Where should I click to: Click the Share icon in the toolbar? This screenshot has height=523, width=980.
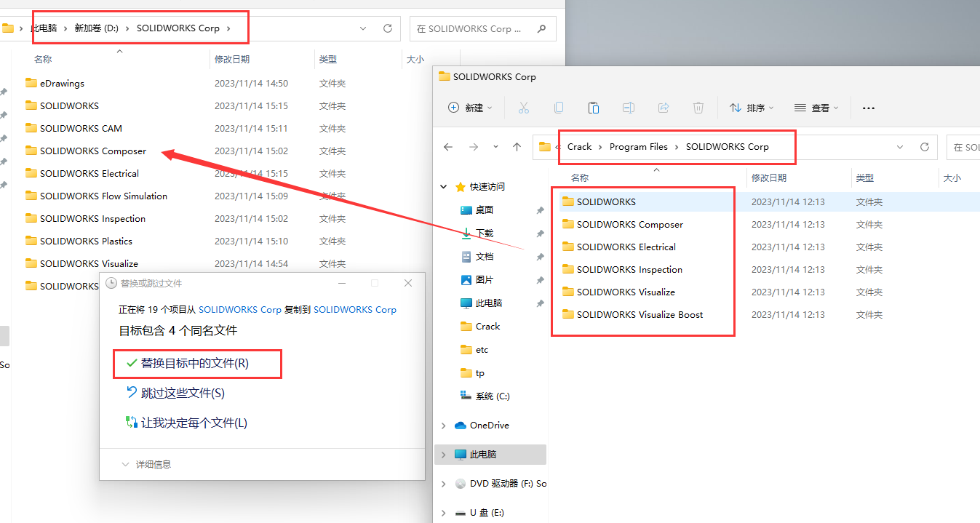tap(664, 107)
